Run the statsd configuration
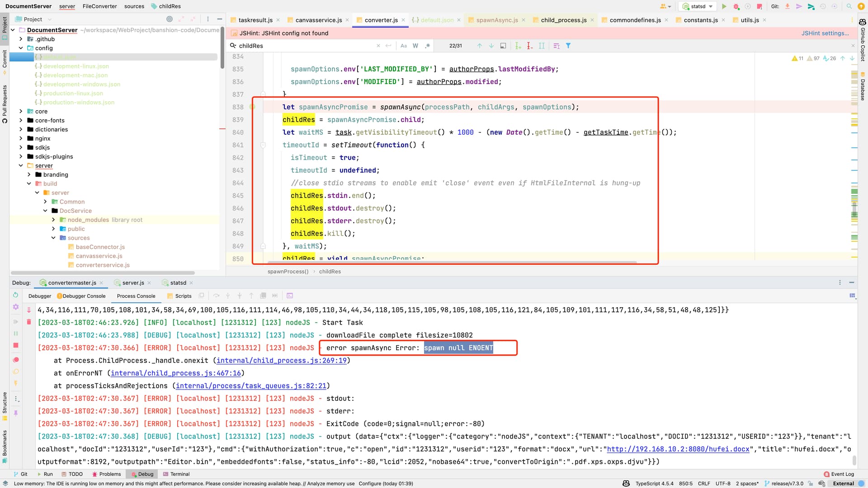The height and width of the screenshot is (488, 868). tap(724, 6)
